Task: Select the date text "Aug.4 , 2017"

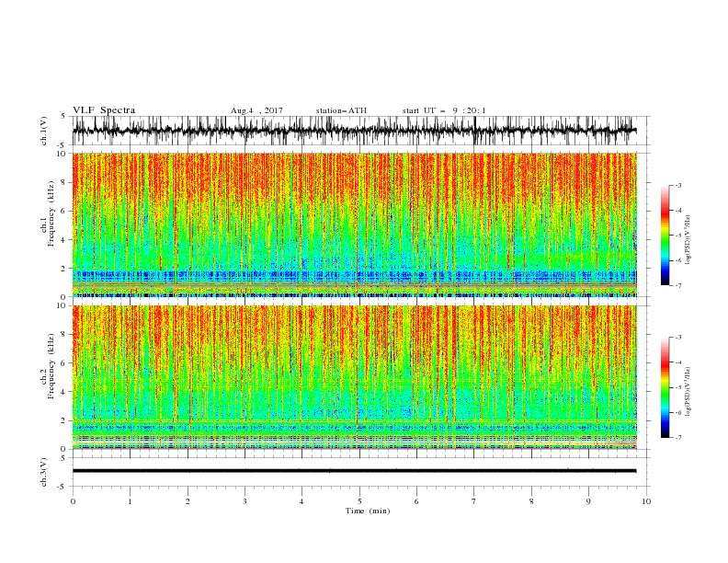Action: click(256, 110)
